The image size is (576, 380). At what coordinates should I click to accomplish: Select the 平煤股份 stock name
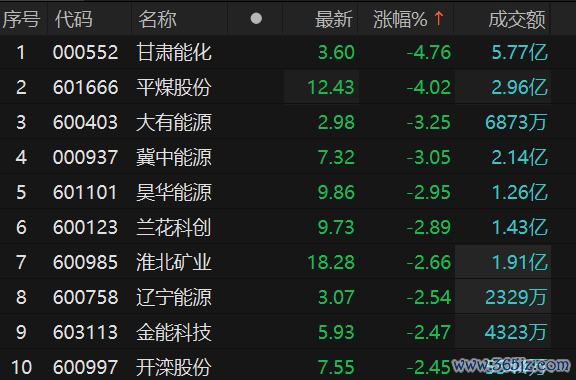[x=174, y=87]
